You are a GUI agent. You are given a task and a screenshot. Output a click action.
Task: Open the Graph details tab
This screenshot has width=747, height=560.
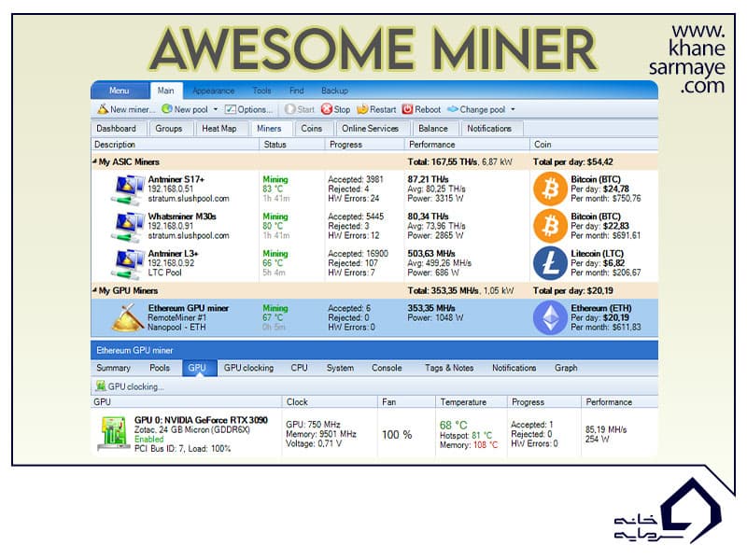pos(566,368)
